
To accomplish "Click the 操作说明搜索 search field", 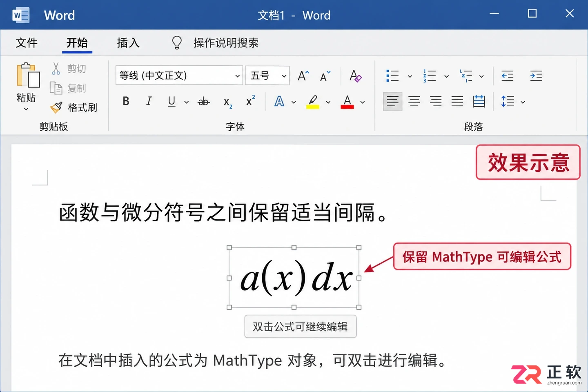I will click(226, 42).
